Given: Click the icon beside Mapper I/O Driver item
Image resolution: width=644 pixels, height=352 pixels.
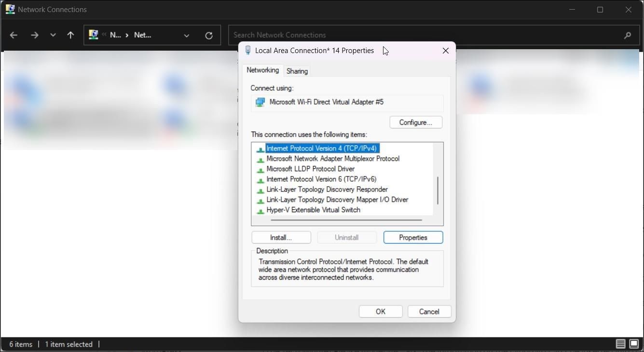Looking at the screenshot, I should (260, 200).
